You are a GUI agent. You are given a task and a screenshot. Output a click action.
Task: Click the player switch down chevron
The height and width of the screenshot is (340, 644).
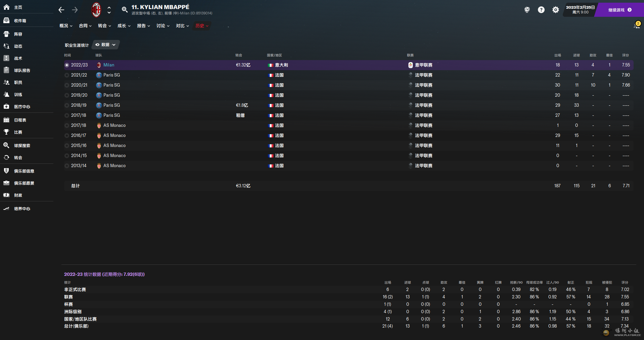(x=109, y=13)
